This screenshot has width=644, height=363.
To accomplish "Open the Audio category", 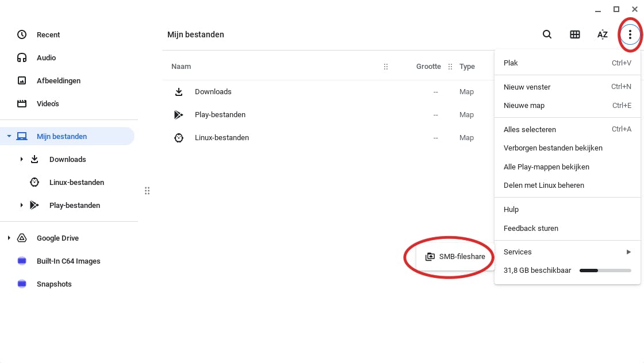I will pyautogui.click(x=46, y=57).
